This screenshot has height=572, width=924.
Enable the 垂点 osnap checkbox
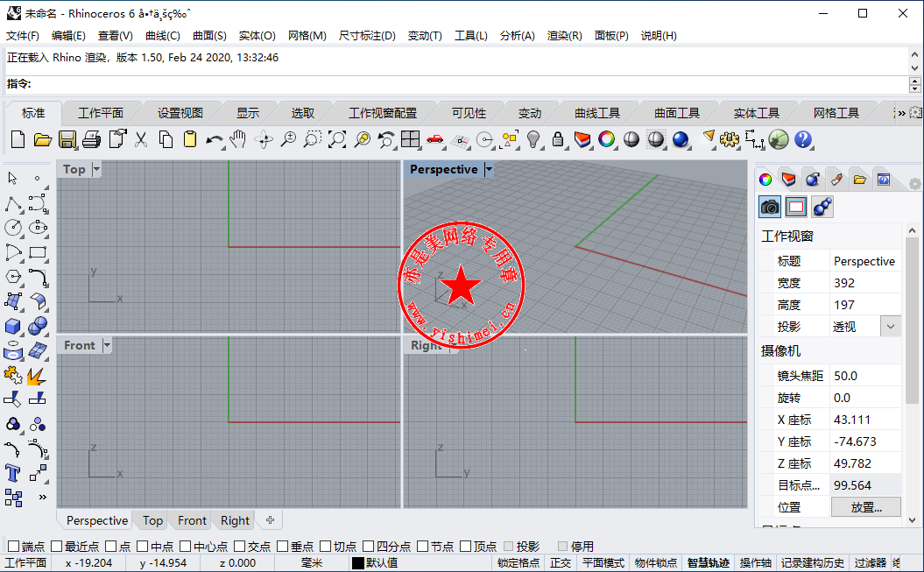coord(283,546)
